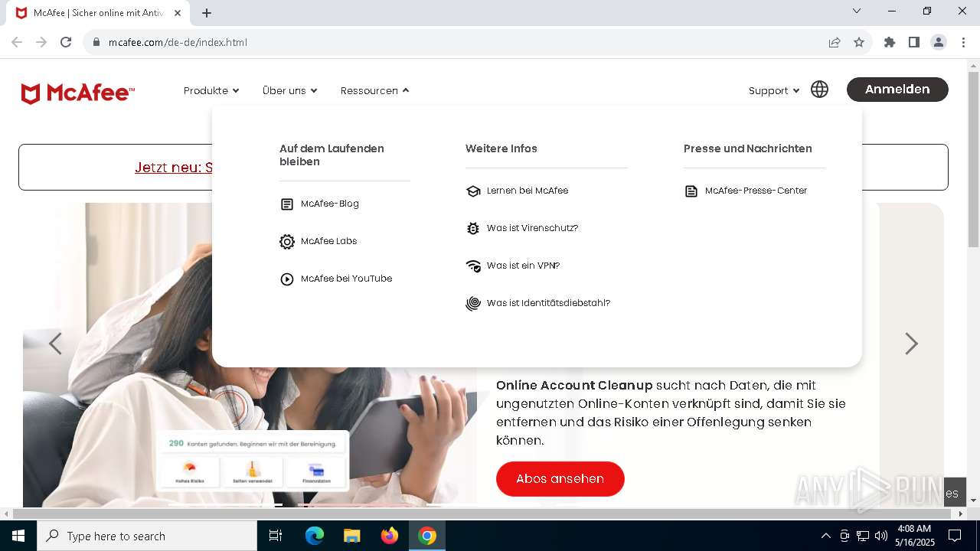Launch Microsoft Edge from taskbar

pyautogui.click(x=315, y=536)
